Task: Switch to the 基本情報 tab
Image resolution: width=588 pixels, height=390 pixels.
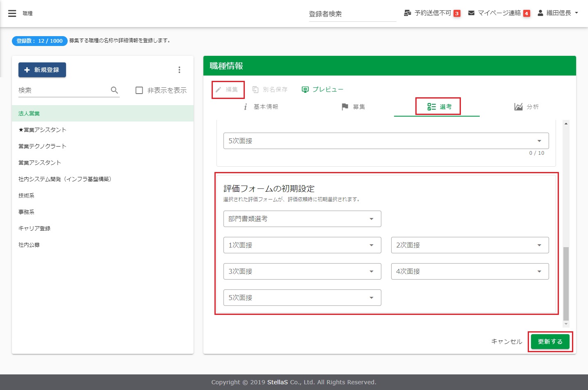Action: (x=261, y=107)
